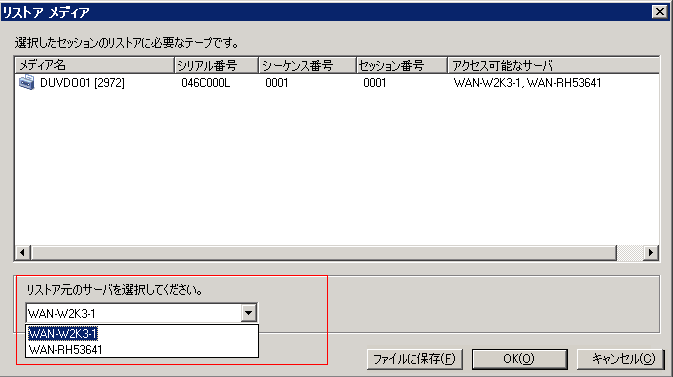Click session number 0001 in the セッション番号 column
This screenshot has width=673, height=377.
point(375,83)
